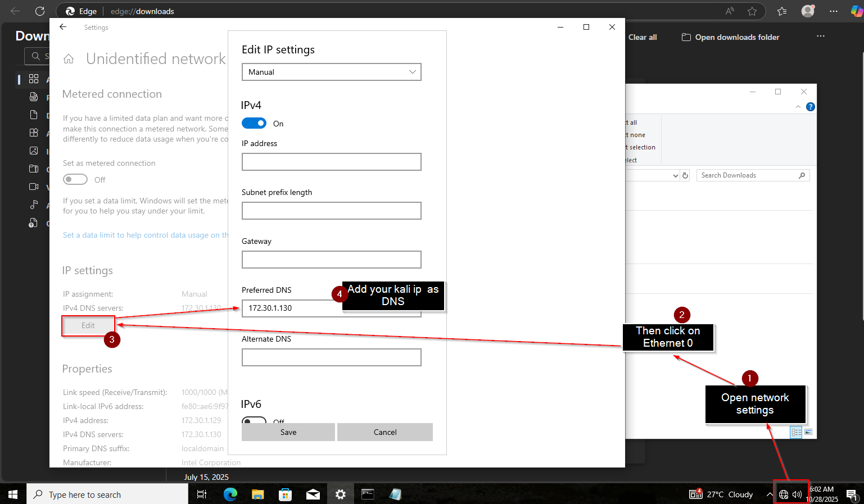Save the IP settings
864x504 pixels.
[x=288, y=432]
